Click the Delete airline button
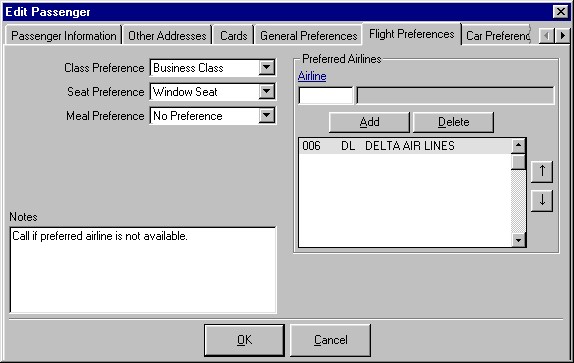The height and width of the screenshot is (363, 574). point(453,122)
